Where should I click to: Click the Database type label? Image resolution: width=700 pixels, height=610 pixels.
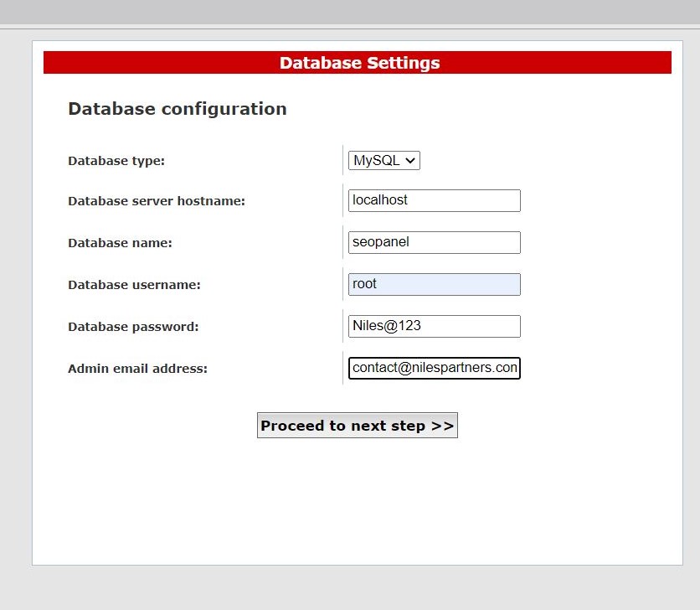116,161
